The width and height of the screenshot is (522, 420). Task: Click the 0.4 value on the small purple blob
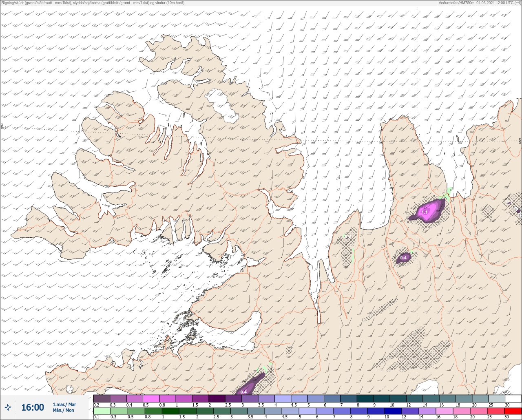[x=404, y=258]
